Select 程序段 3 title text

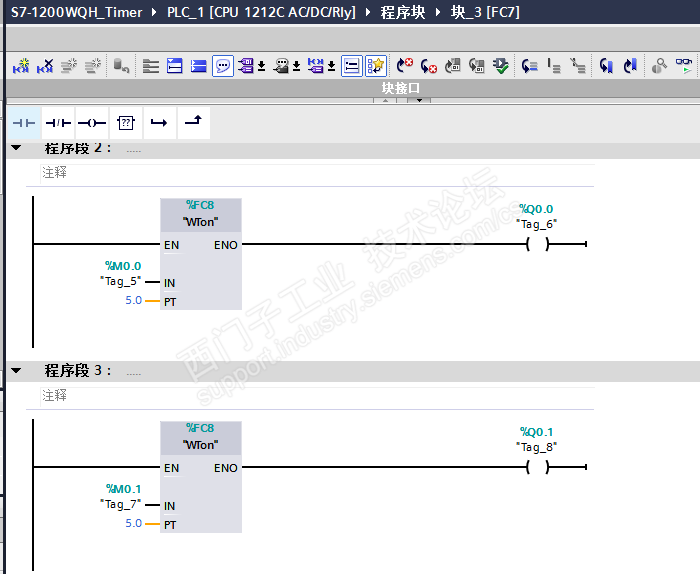[x=78, y=370]
